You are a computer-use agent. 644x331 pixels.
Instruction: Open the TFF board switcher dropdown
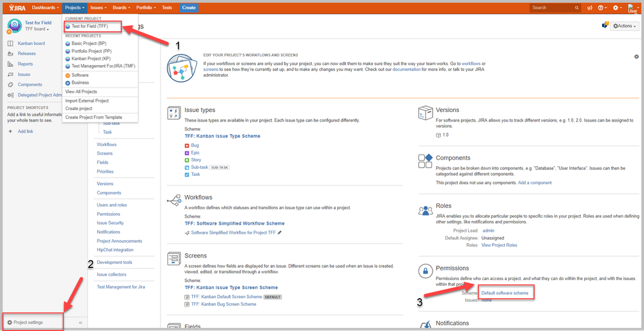[x=37, y=29]
